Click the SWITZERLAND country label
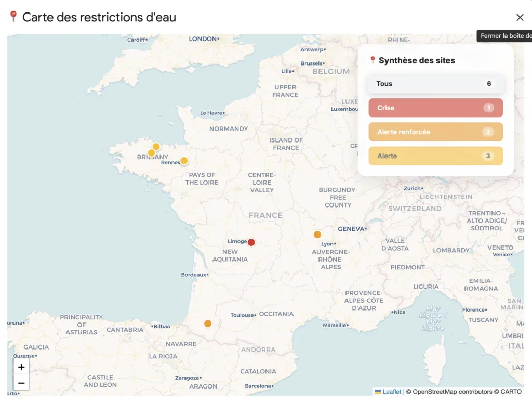 (415, 209)
